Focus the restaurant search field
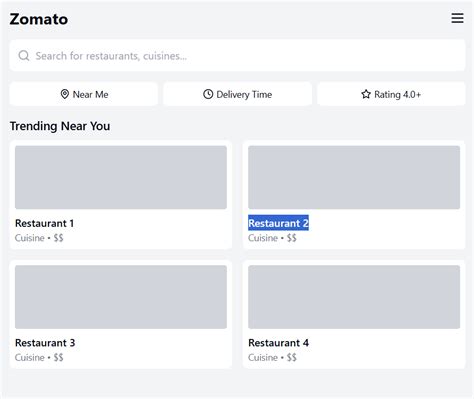474x399 pixels. tap(237, 55)
